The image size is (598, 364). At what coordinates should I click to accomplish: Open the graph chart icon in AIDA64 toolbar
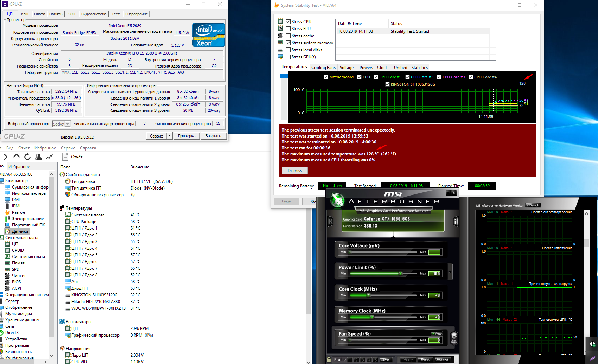point(49,157)
